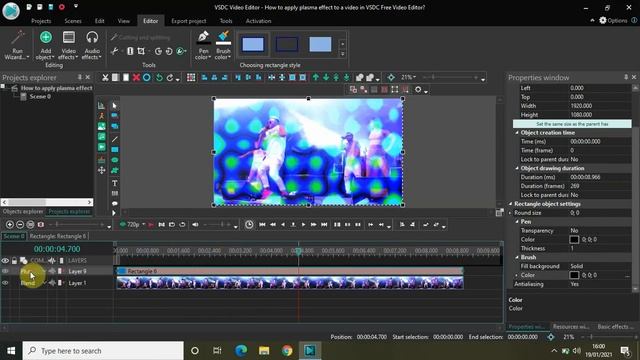
Task: Click the Rectangle 6 clip on timeline
Action: tap(290, 271)
